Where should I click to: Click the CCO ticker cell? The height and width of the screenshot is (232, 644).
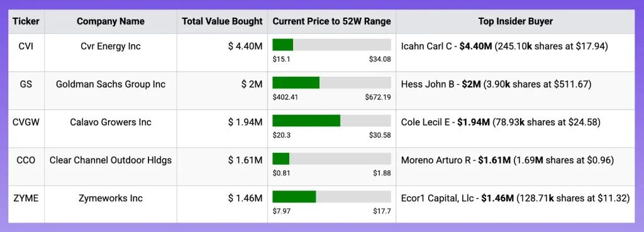[26, 160]
